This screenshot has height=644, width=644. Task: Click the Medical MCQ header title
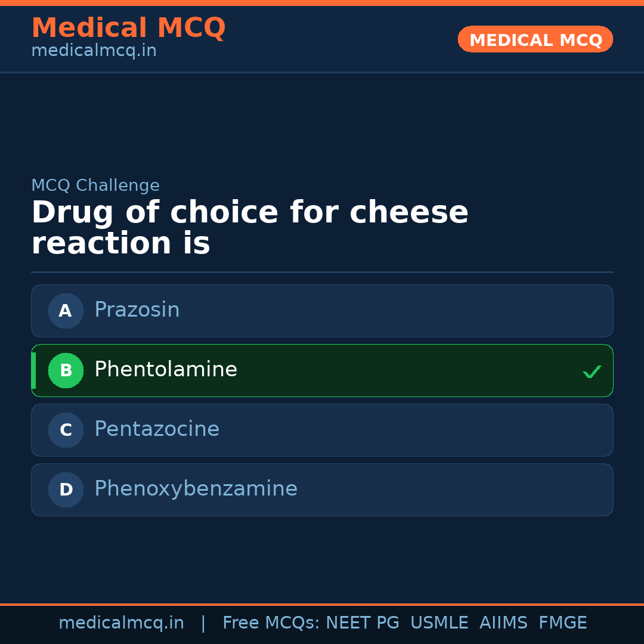pos(128,28)
